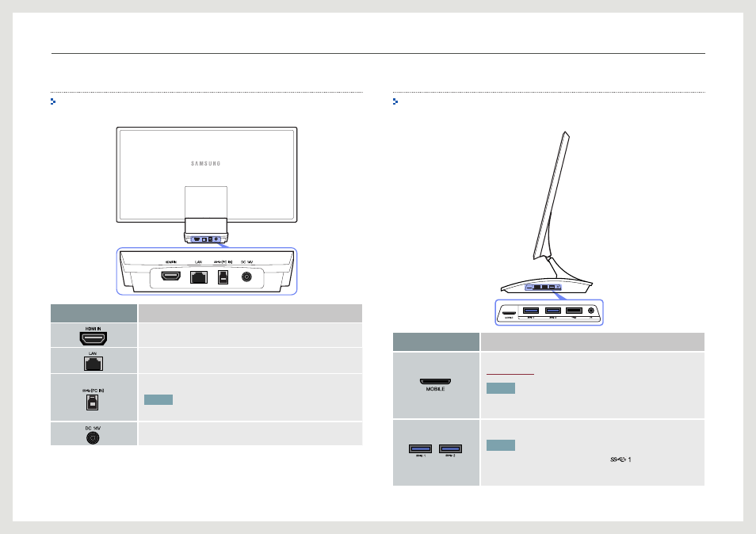This screenshot has height=534, width=756.
Task: Click the HDMI IN port icon in the table
Action: pyautogui.click(x=93, y=338)
